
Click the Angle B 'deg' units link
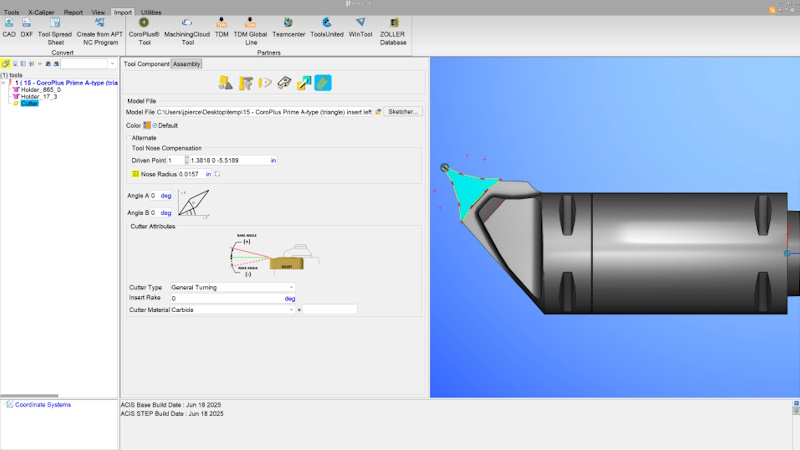tap(166, 213)
